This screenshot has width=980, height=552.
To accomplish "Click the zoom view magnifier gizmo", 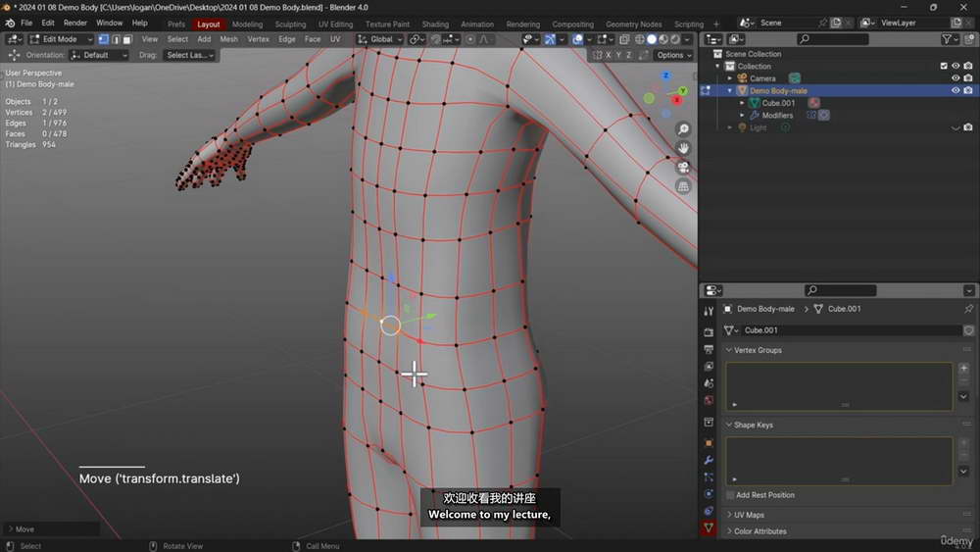I will coord(683,128).
